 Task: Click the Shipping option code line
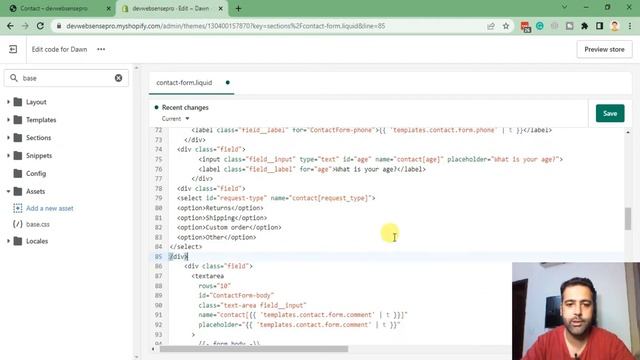pos(222,218)
